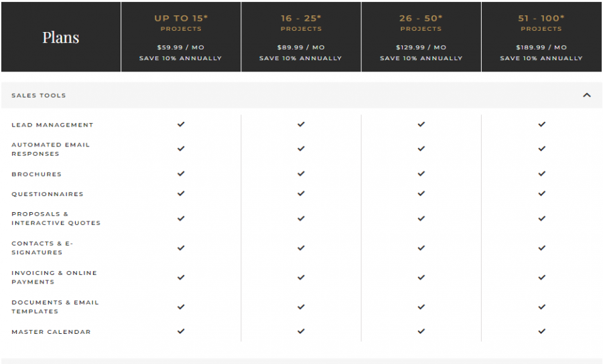The height and width of the screenshot is (364, 603).
Task: Click Lead Management checkmark for Up to 15 plan
Action: point(181,124)
